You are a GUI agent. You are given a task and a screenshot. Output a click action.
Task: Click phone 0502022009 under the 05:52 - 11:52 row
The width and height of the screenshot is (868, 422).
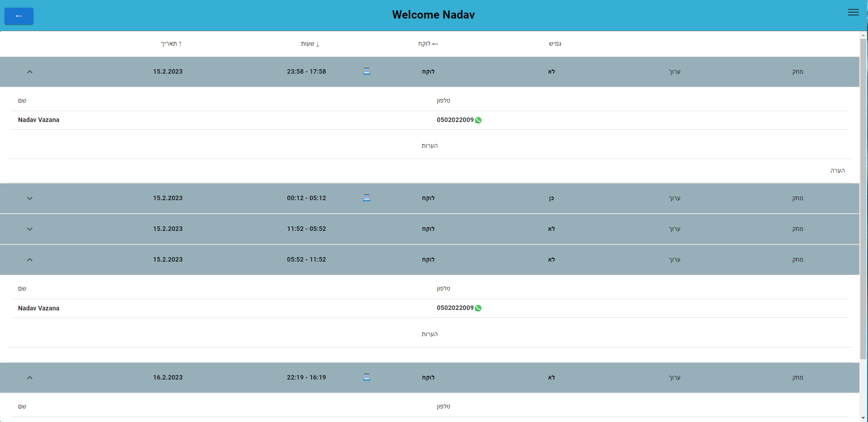455,308
